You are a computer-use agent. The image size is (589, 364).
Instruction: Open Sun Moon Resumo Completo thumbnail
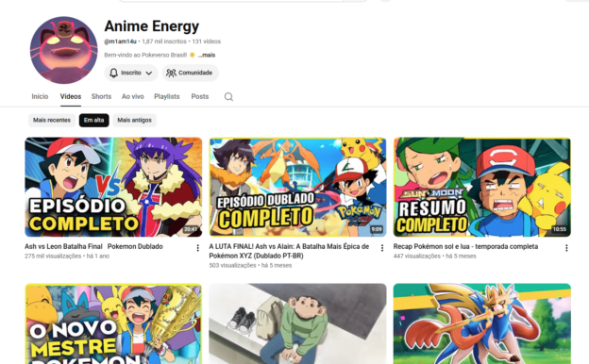coord(482,187)
